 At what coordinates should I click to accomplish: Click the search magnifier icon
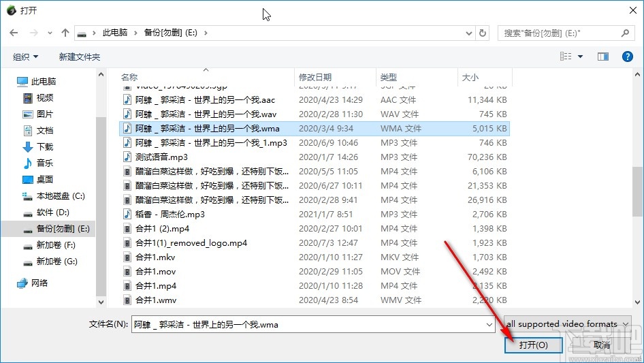coord(625,33)
